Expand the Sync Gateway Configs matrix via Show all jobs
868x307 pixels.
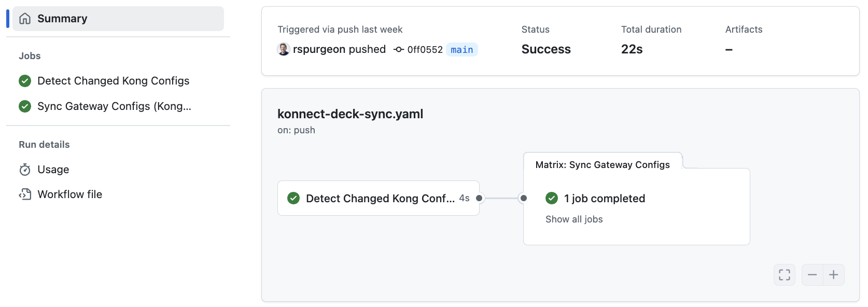(574, 219)
